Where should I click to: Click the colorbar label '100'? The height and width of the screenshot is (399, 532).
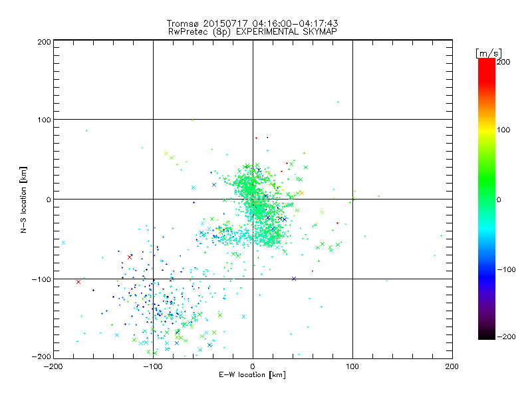503,130
